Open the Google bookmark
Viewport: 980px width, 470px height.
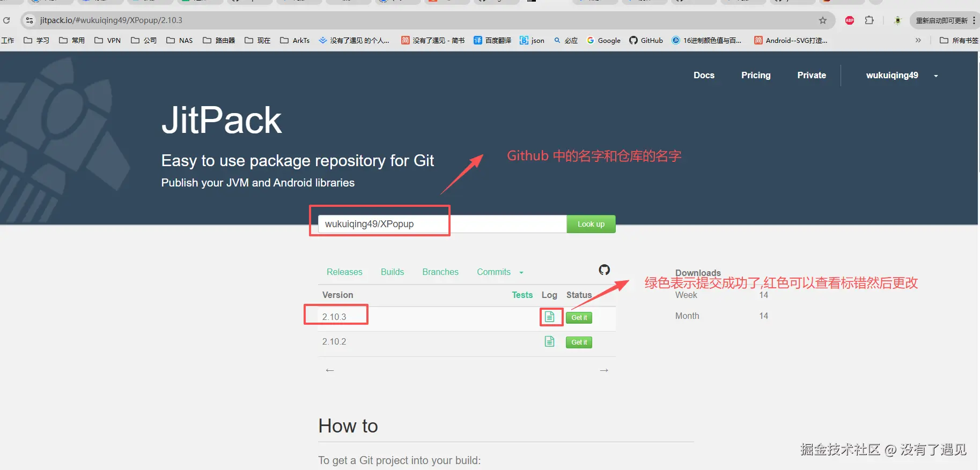[603, 40]
